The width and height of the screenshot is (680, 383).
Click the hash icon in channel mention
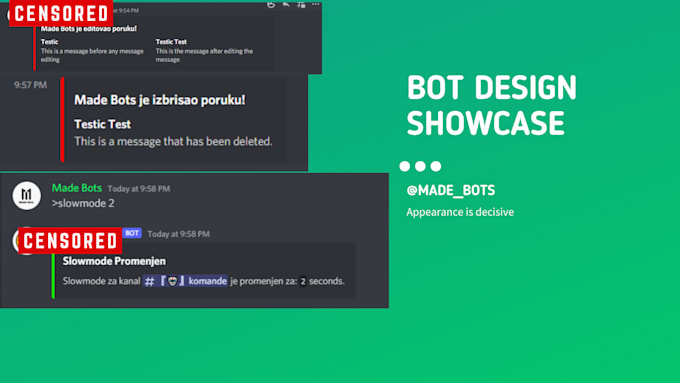(x=149, y=282)
